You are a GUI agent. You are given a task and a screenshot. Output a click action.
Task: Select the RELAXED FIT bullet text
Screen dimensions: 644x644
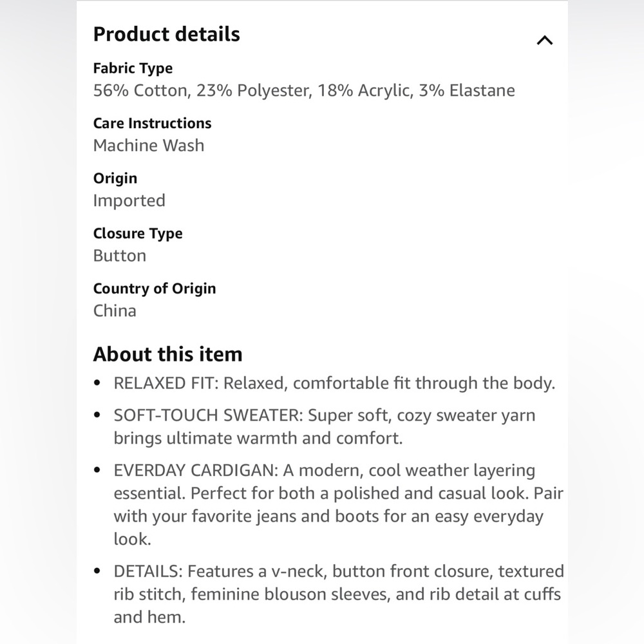[x=334, y=383]
